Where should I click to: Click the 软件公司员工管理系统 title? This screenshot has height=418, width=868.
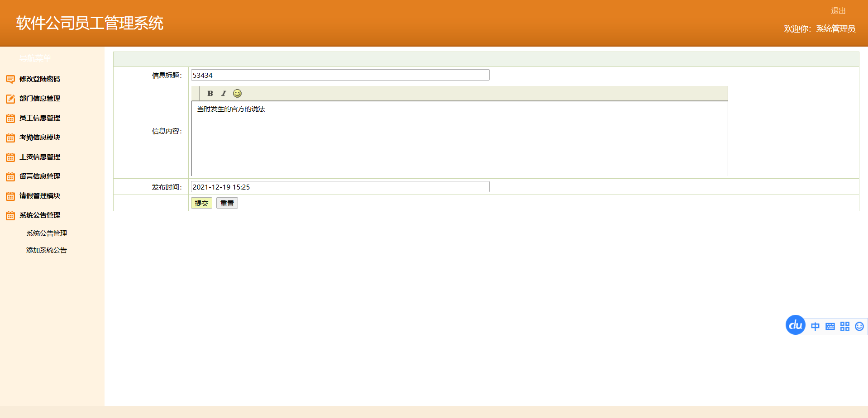[x=90, y=23]
